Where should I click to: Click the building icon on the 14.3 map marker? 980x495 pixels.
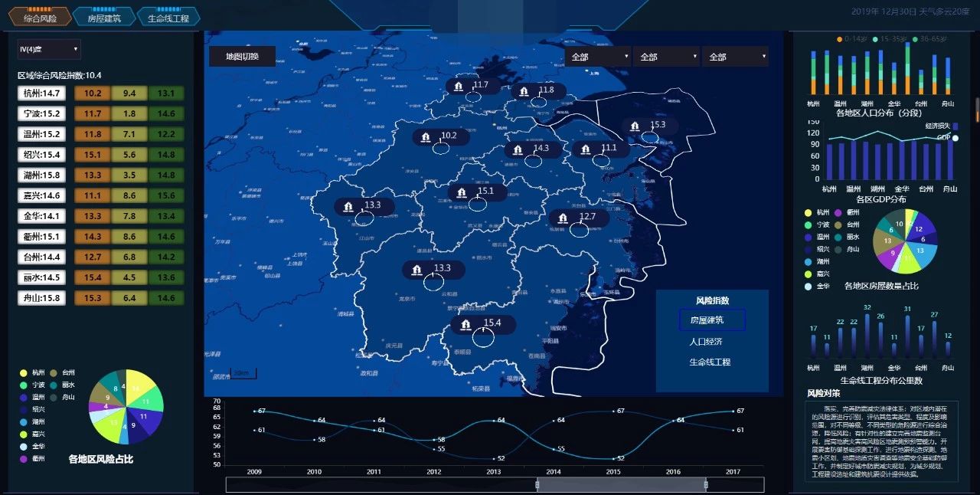(518, 150)
